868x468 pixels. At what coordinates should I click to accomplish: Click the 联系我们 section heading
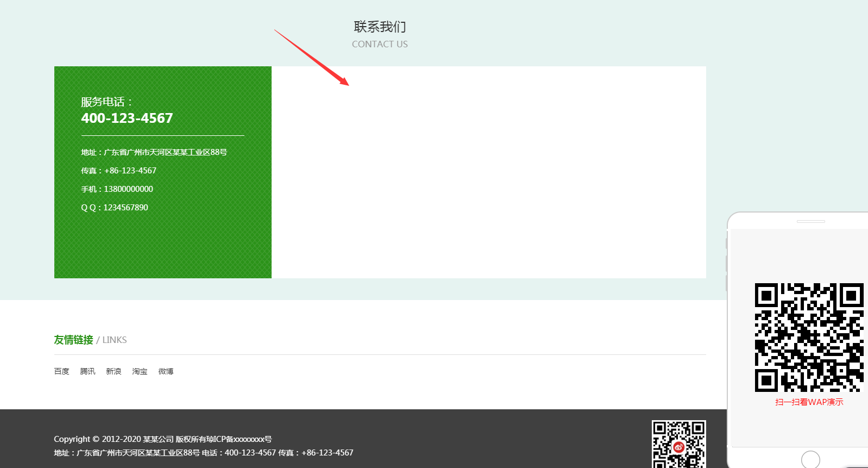click(x=380, y=27)
